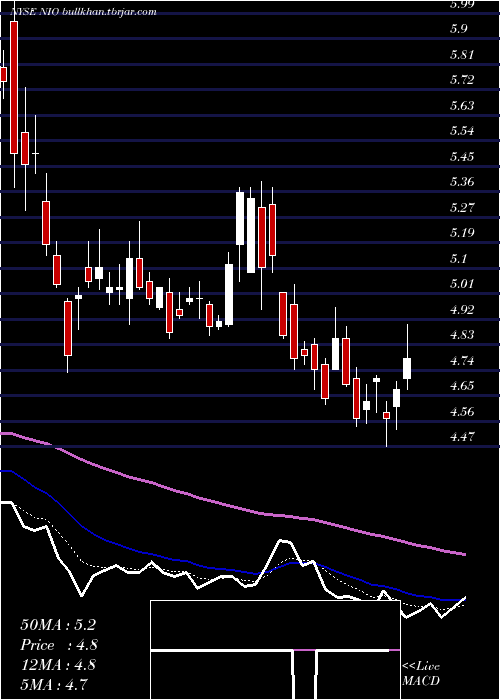Click the tallest red candlestick near 5.9

[x=14, y=88]
